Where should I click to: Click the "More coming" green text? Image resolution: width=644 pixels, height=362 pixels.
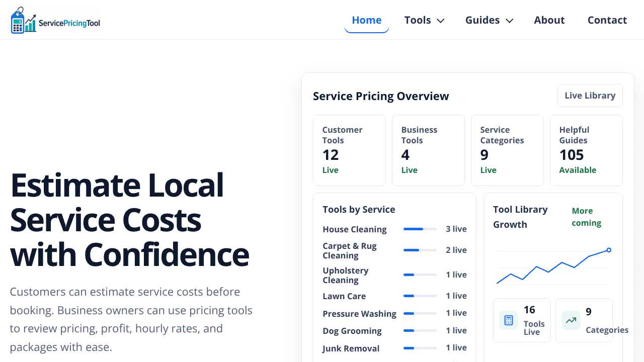[587, 217]
